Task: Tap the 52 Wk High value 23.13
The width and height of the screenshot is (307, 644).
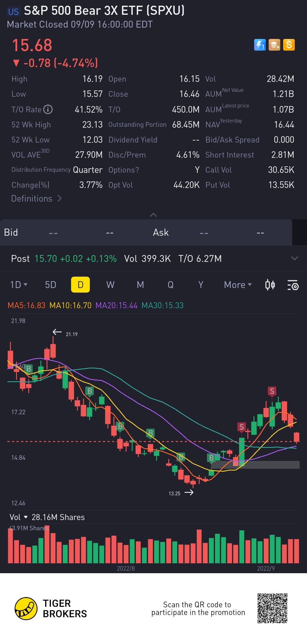Action: pos(92,125)
